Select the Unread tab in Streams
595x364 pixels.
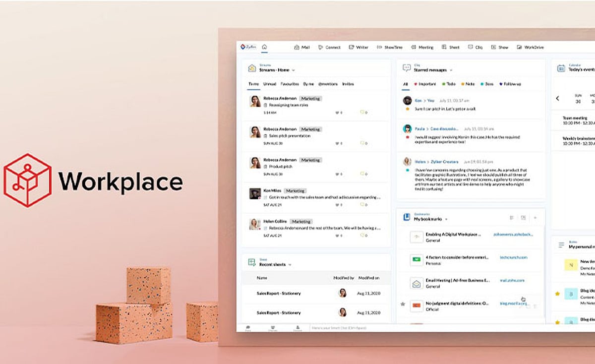click(270, 84)
